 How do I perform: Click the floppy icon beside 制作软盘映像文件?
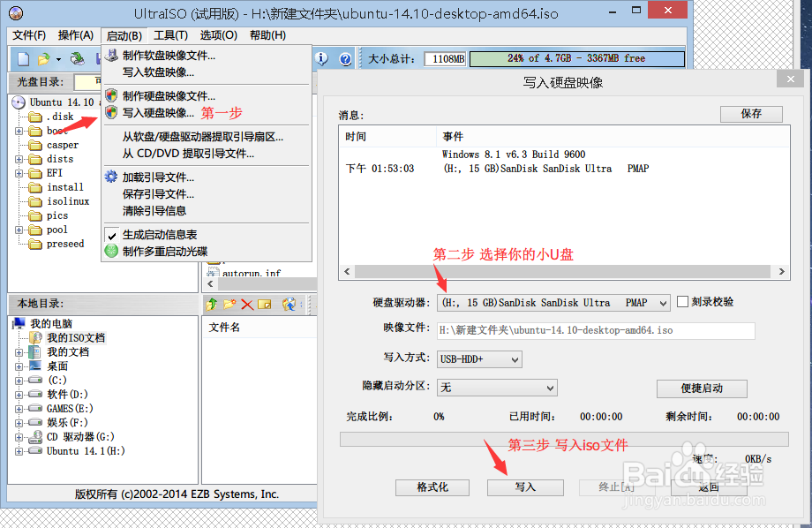coord(111,55)
